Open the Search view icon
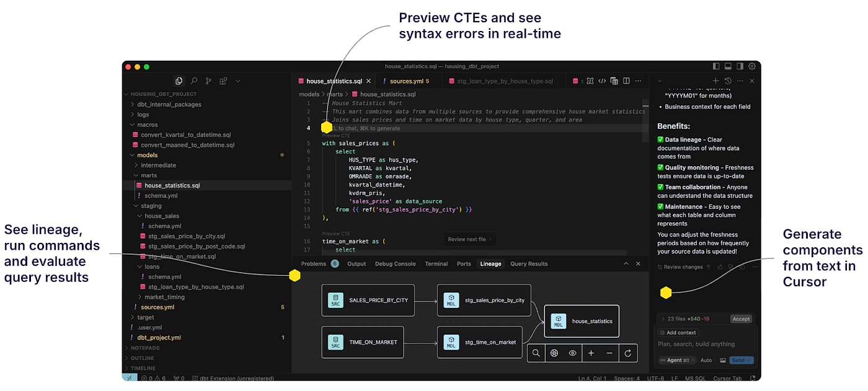The image size is (868, 391). (193, 81)
